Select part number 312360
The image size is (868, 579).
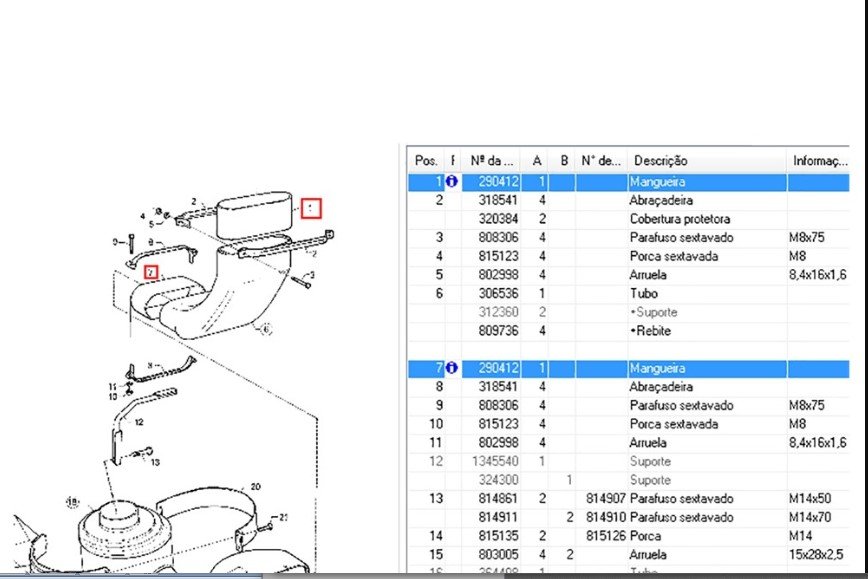(499, 312)
